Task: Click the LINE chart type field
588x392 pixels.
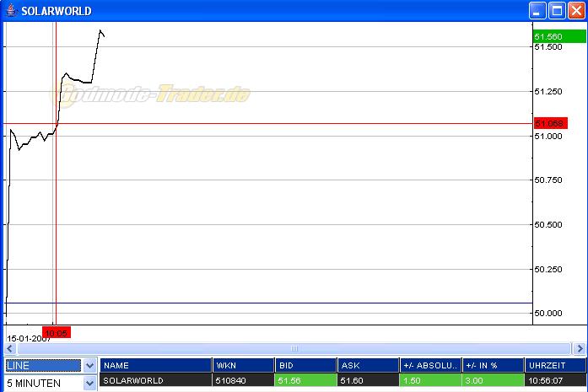Action: tap(43, 365)
